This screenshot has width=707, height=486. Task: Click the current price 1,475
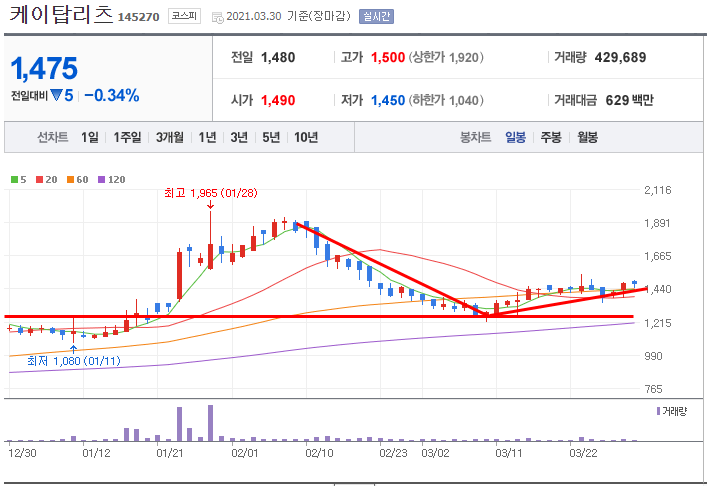[x=44, y=69]
